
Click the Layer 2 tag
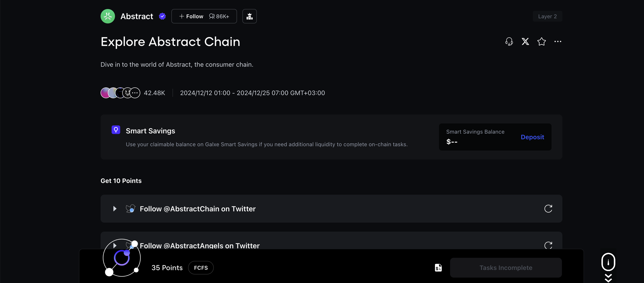pos(547,16)
